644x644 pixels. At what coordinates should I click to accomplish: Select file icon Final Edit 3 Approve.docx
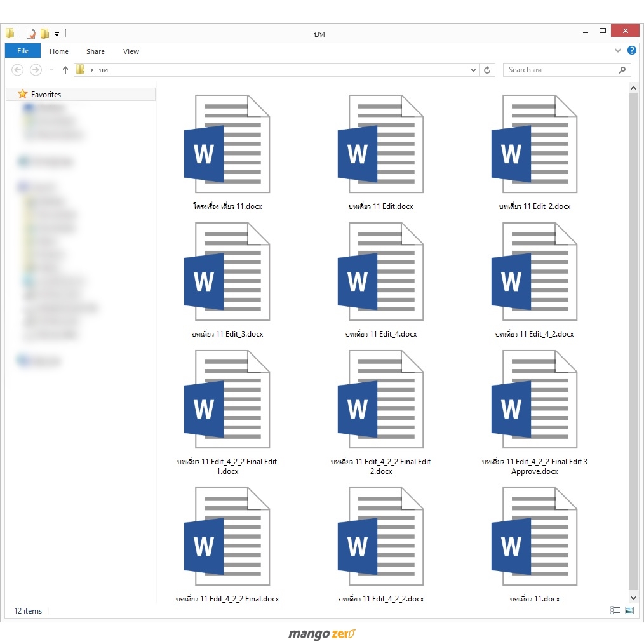click(x=534, y=399)
